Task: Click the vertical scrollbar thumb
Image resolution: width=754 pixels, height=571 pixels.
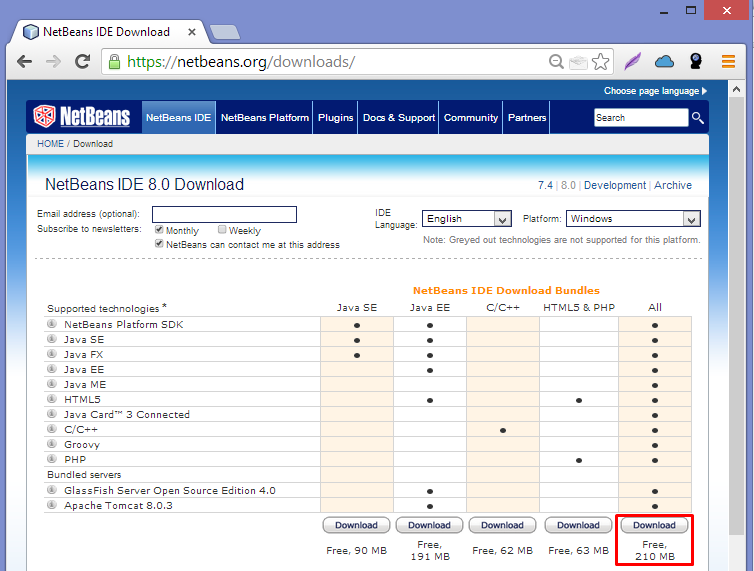Action: [736, 316]
